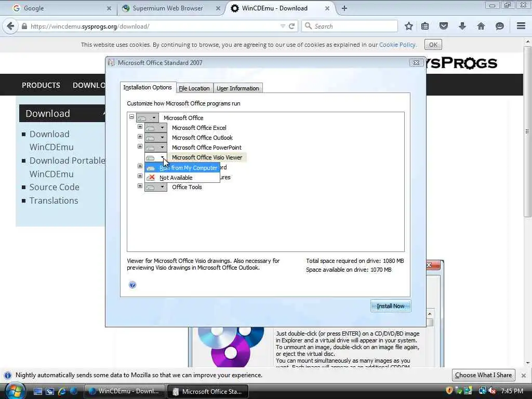Click the 7:45 PM taskbar clock
This screenshot has width=532, height=399.
click(x=512, y=391)
